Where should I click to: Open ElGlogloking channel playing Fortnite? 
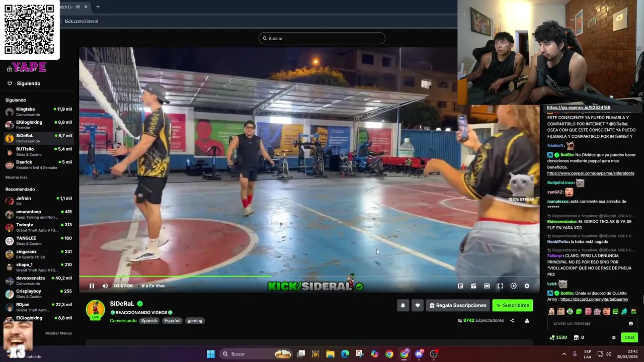39,125
